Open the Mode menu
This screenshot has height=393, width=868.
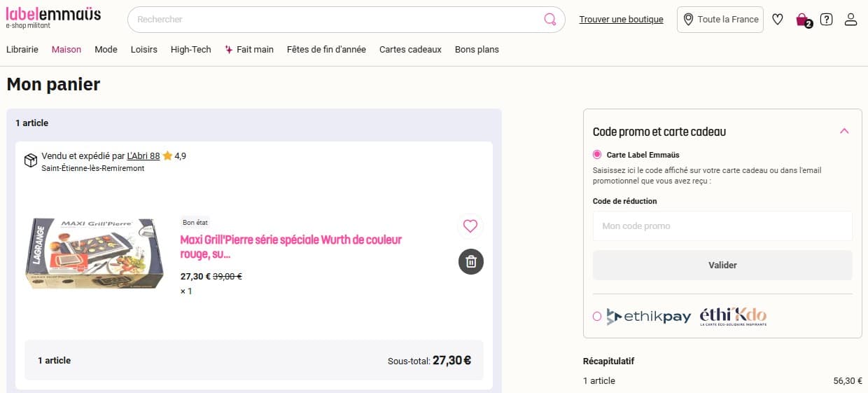click(x=106, y=50)
